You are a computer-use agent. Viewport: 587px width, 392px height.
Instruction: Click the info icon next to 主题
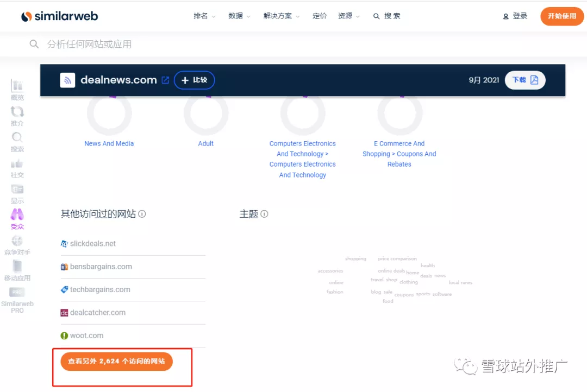265,214
